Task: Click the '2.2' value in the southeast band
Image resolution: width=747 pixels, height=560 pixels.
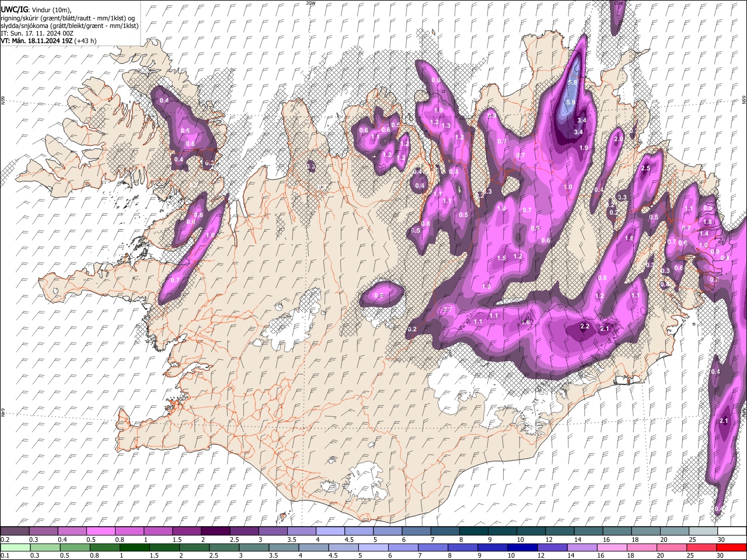Action: click(585, 327)
